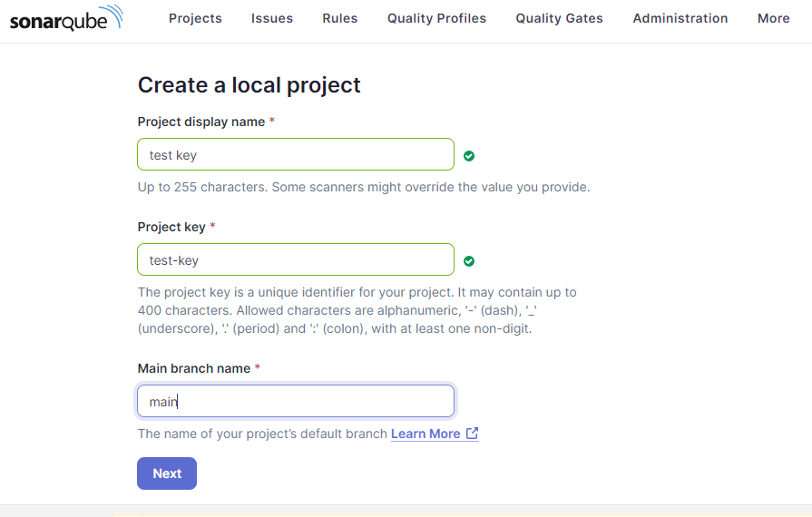Click into Main branch name field

coord(296,401)
